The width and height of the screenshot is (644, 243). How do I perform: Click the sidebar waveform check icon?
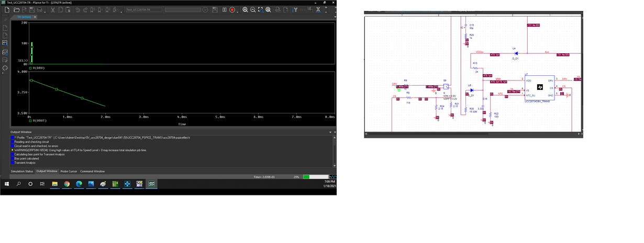click(5, 60)
